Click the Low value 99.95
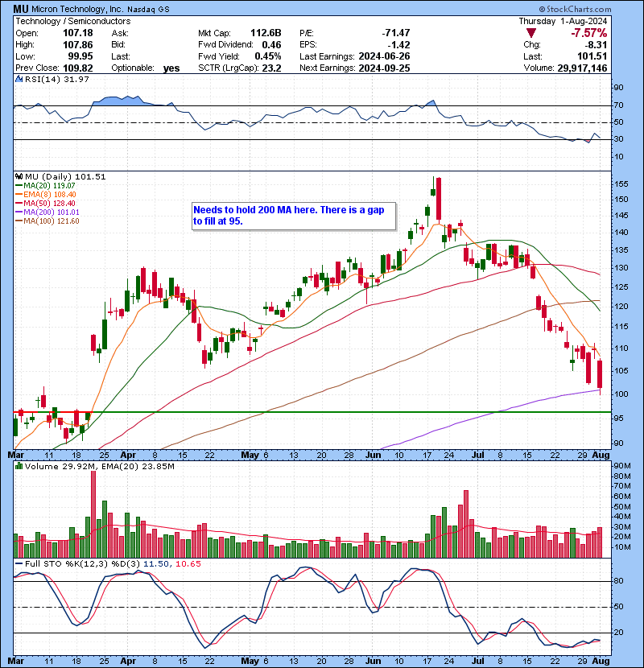This screenshot has width=644, height=668. (80, 56)
